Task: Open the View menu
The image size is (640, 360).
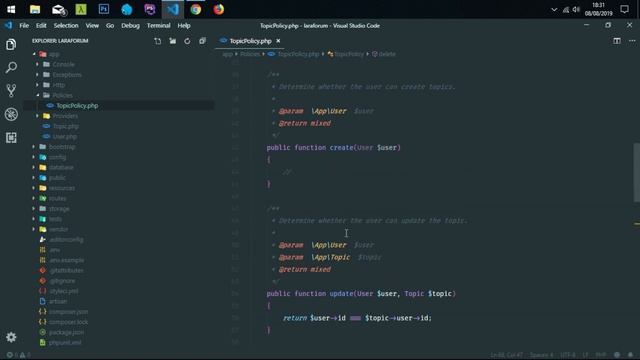Action: pos(92,25)
